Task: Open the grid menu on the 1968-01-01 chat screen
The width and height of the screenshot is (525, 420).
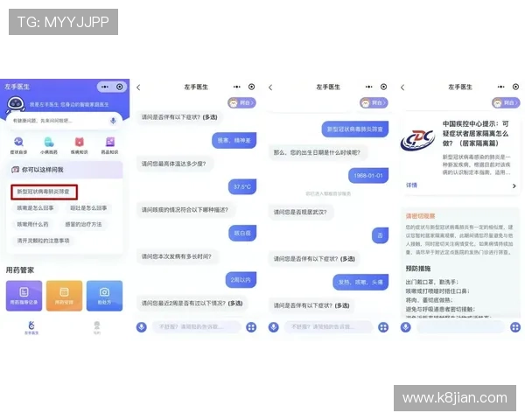Action: pyautogui.click(x=383, y=327)
